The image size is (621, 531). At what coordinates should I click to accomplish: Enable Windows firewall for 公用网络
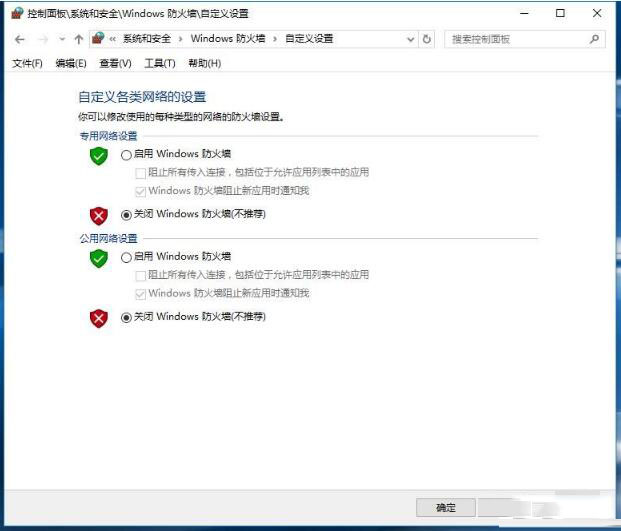[x=126, y=258]
